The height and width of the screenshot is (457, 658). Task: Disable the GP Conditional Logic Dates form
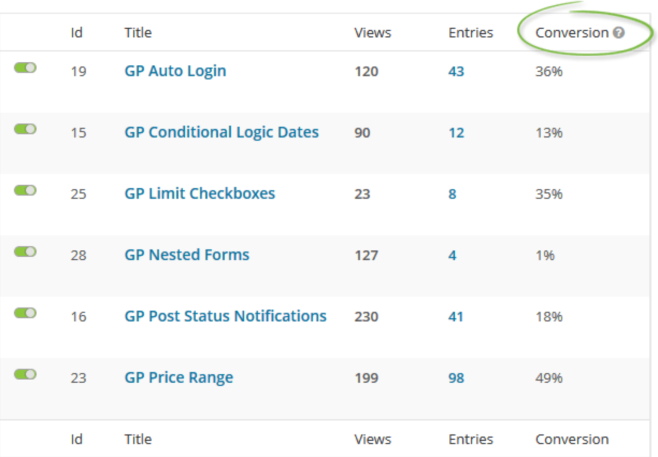point(25,129)
